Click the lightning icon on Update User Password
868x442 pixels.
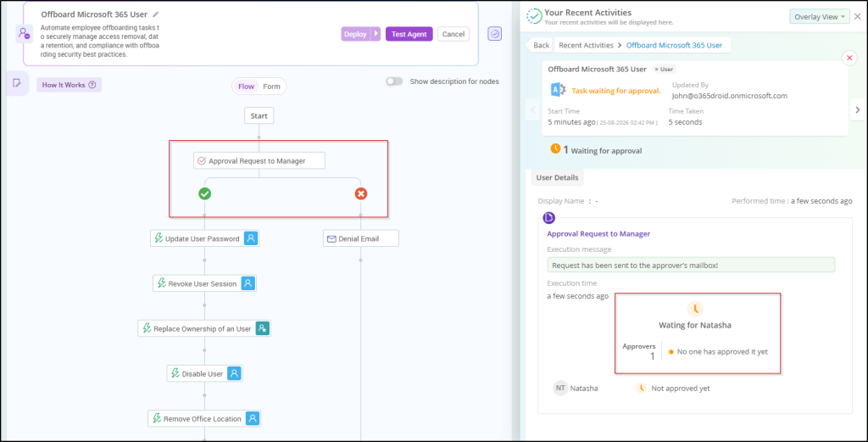(159, 238)
